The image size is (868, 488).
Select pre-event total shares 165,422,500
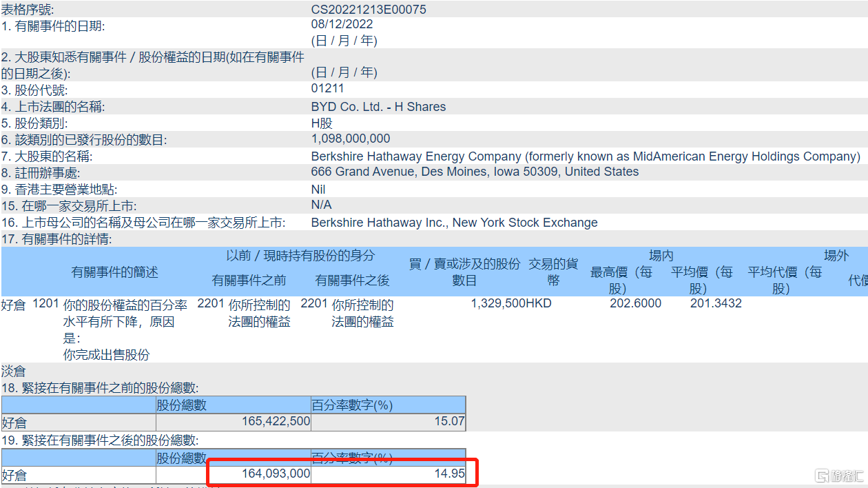tap(276, 421)
